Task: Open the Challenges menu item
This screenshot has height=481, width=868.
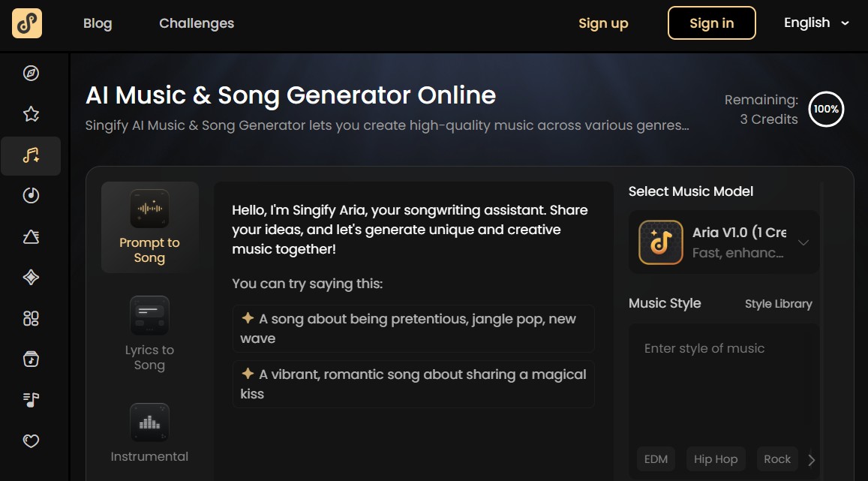Action: click(197, 23)
